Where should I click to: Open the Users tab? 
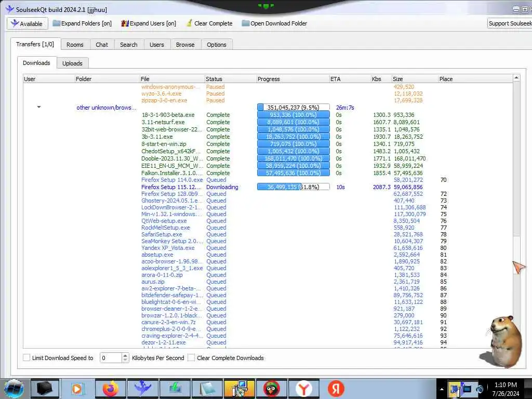click(x=157, y=45)
